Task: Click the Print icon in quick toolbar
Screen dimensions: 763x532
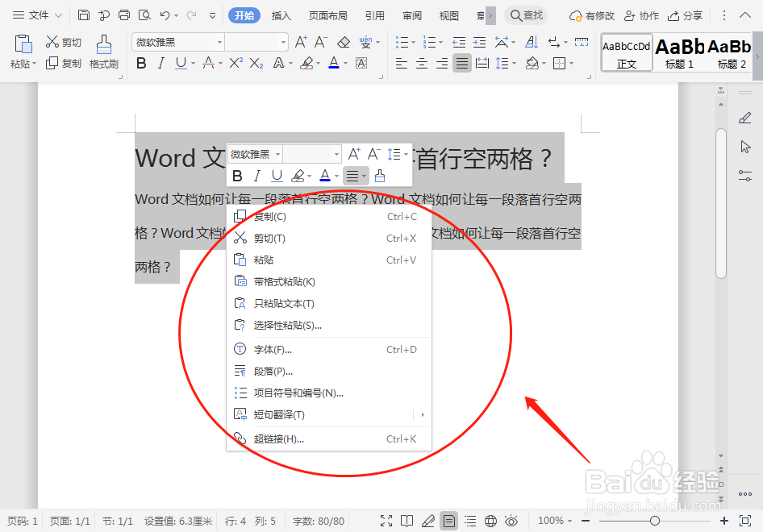Action: pyautogui.click(x=124, y=15)
